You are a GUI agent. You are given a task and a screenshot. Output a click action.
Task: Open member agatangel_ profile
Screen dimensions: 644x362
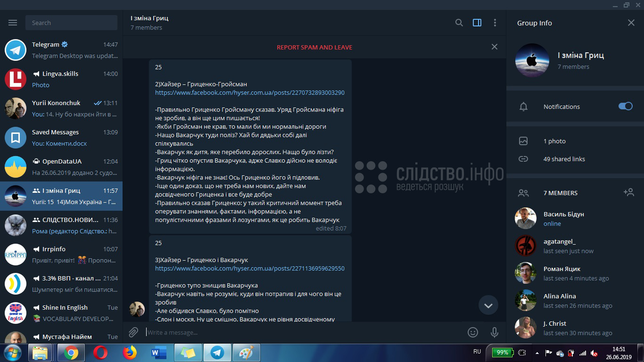575,246
